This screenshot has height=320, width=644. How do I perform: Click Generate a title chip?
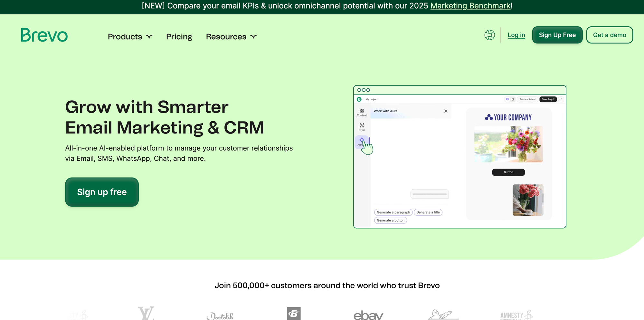(x=428, y=212)
